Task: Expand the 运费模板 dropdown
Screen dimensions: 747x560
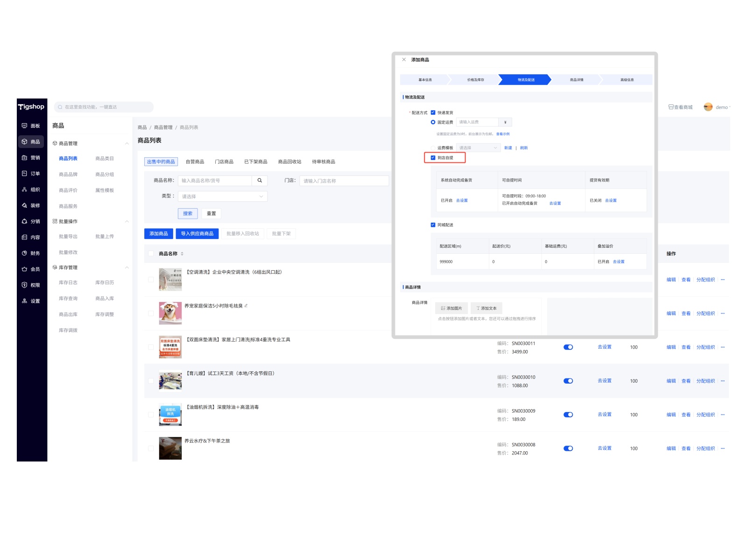Action: (x=478, y=148)
